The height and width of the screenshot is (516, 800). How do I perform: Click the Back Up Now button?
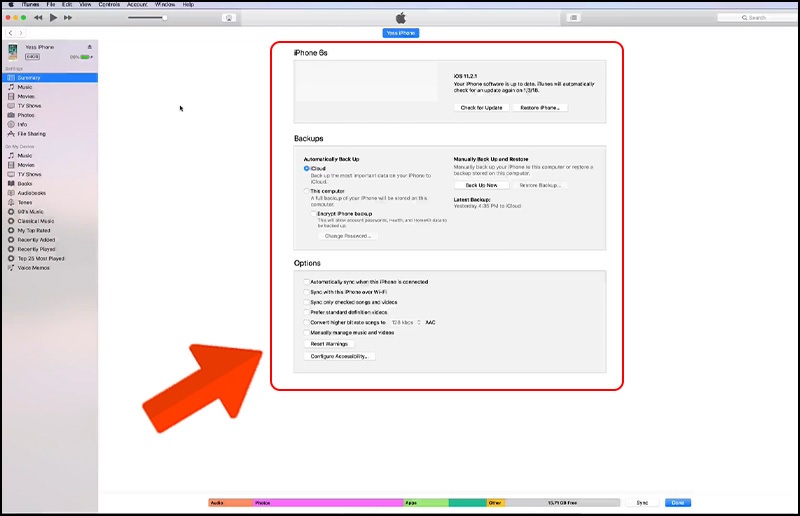[x=481, y=185]
